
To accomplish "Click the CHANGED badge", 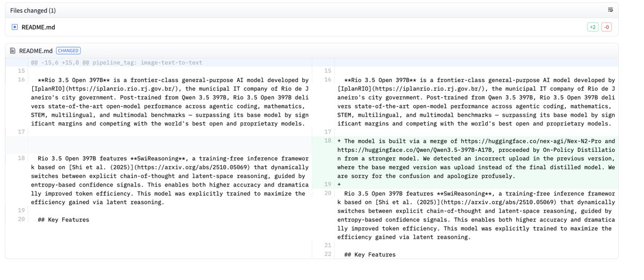I will 68,50.
